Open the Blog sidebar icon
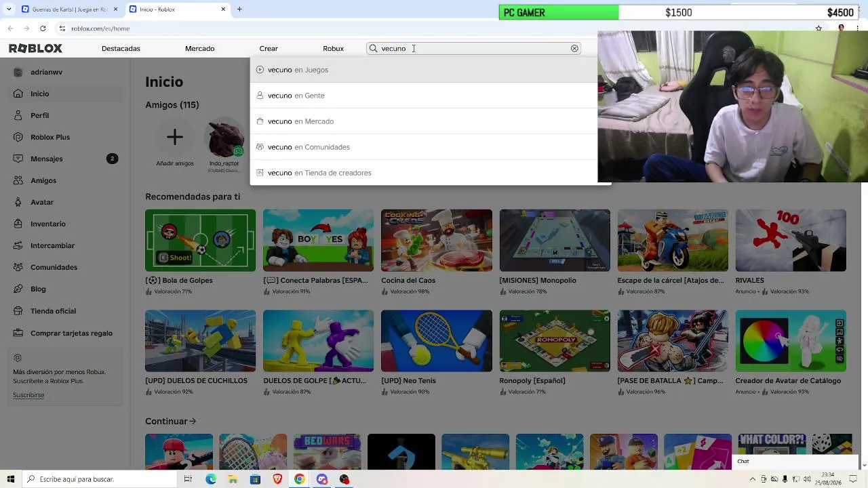This screenshot has width=868, height=488. click(18, 289)
